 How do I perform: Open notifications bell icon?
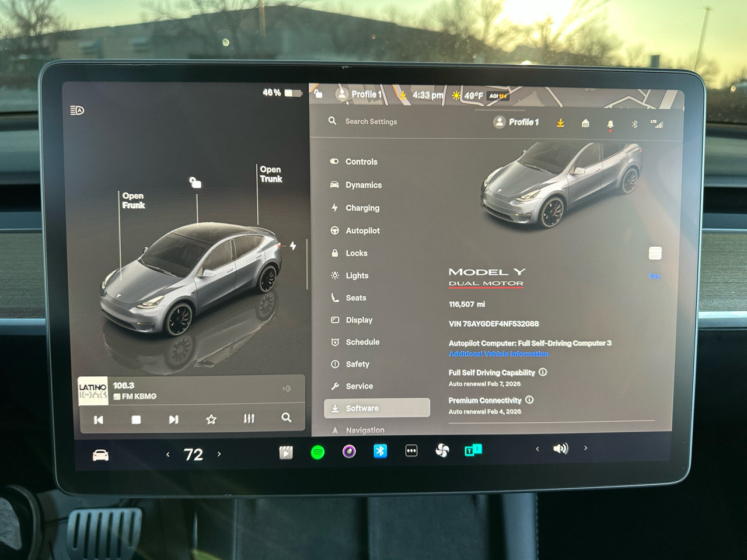click(x=610, y=124)
